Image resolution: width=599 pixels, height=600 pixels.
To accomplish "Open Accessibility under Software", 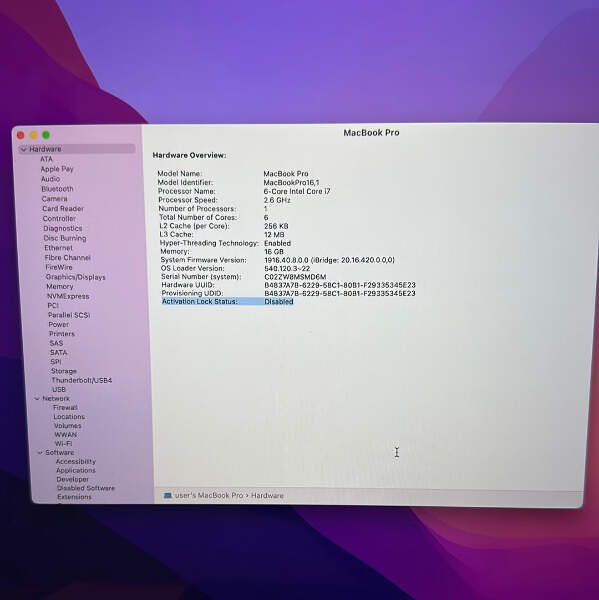I will click(x=76, y=461).
